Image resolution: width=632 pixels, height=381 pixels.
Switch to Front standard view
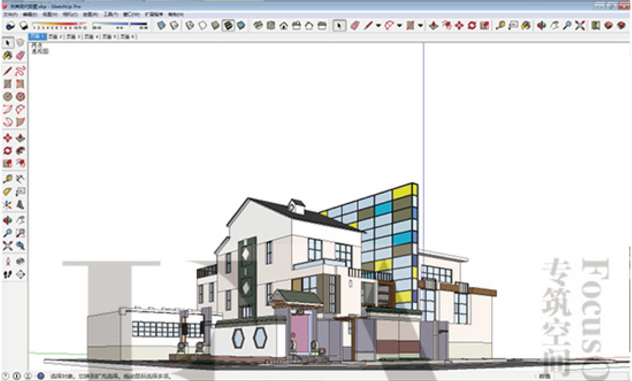click(x=284, y=26)
